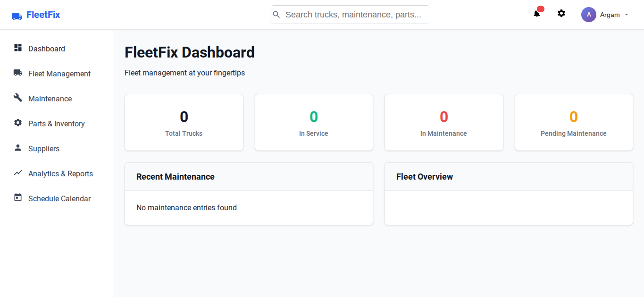
Task: Open the Dashboard sidebar entry
Action: (46, 48)
